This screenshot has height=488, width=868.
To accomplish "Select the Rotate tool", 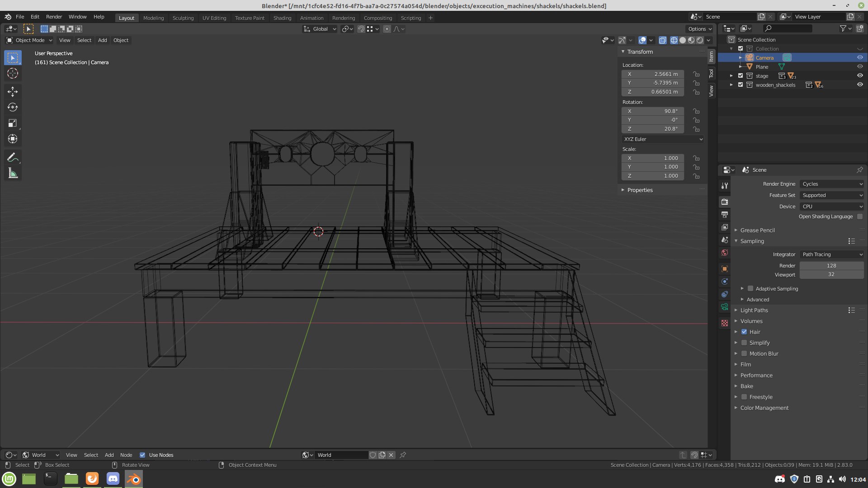I will (12, 108).
